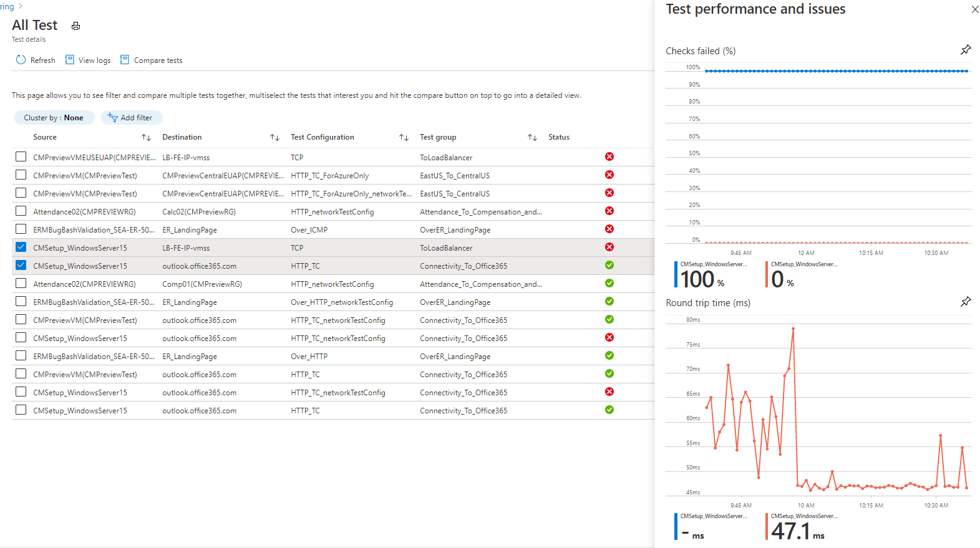Open View logs from the toolbar
This screenshot has width=980, height=548.
coord(70,60)
